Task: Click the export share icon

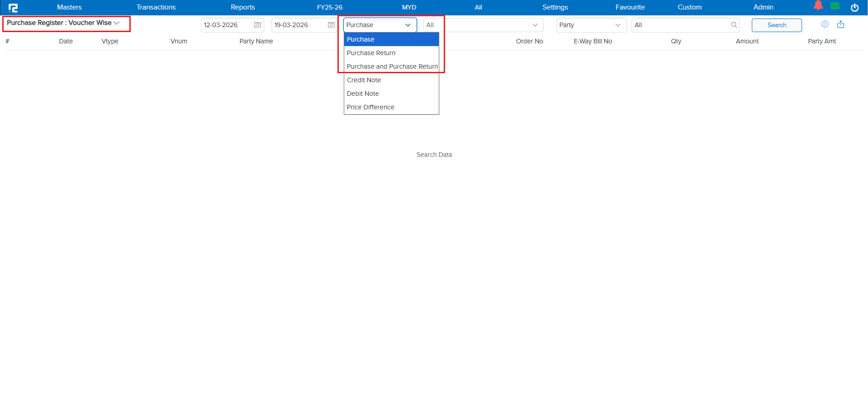Action: [x=840, y=24]
